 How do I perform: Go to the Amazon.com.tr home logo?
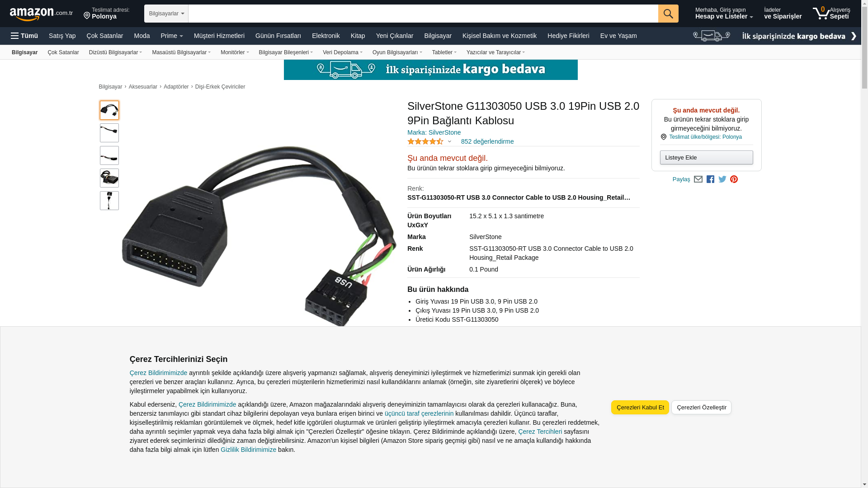[x=41, y=14]
